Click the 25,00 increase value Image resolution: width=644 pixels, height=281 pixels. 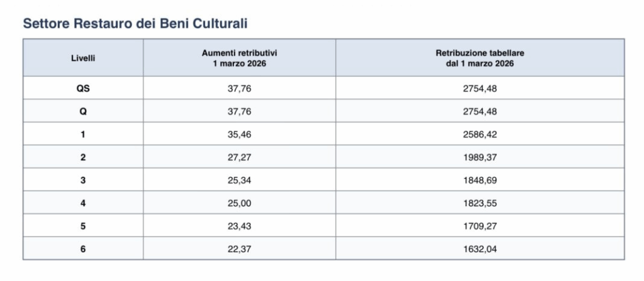[240, 202]
